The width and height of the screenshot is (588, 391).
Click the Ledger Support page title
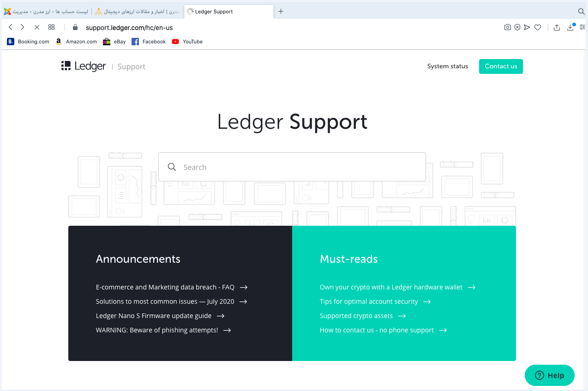coord(292,122)
